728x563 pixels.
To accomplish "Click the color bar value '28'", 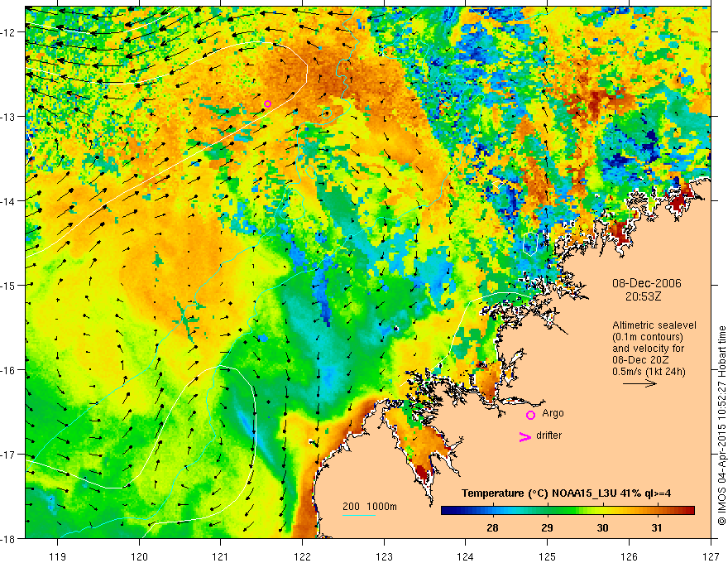I will click(x=492, y=527).
